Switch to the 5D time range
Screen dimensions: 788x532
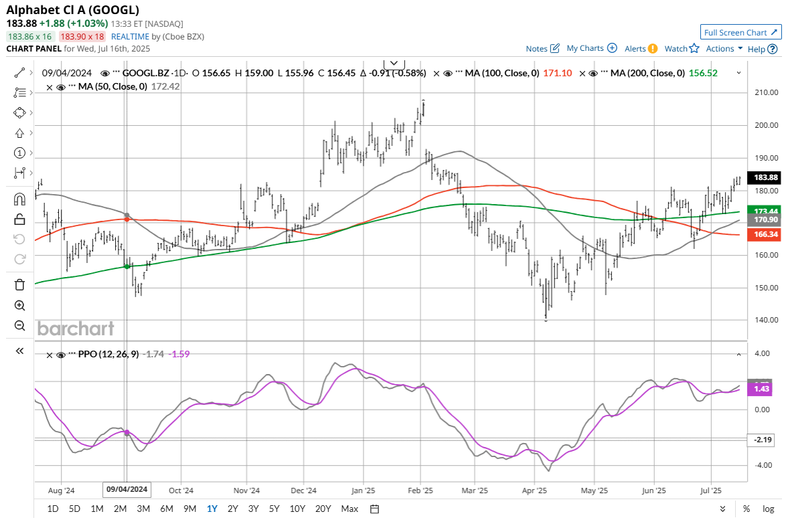74,509
